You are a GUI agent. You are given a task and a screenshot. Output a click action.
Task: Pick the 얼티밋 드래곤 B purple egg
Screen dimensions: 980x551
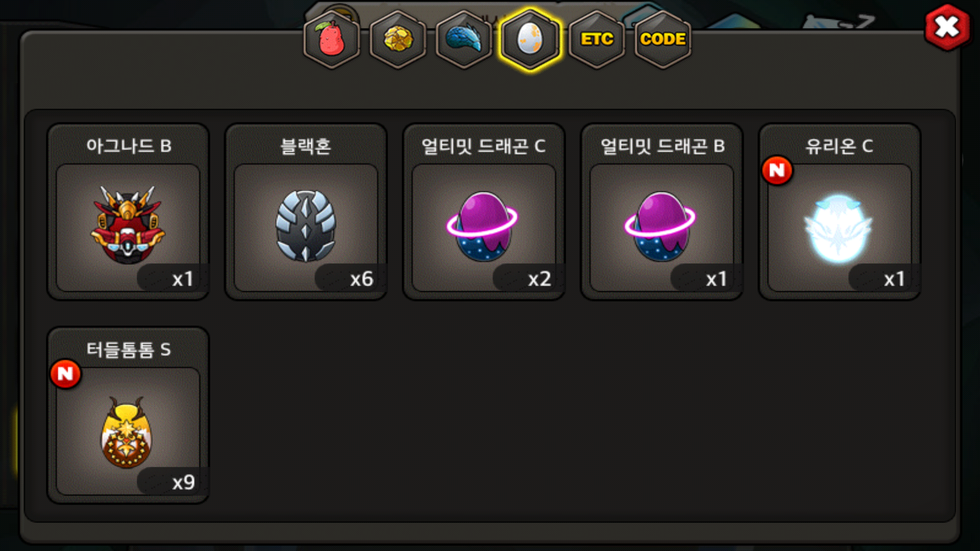660,226
